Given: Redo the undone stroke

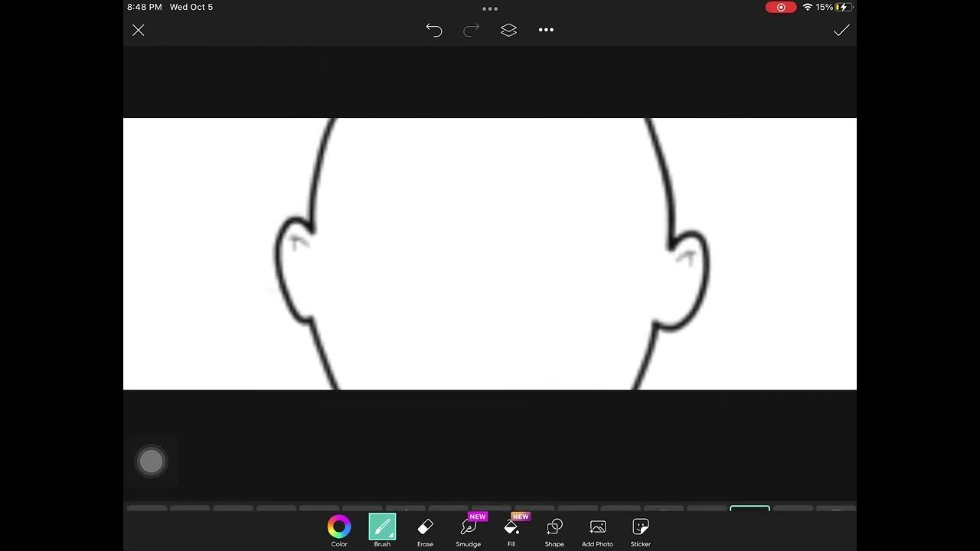Looking at the screenshot, I should (472, 30).
